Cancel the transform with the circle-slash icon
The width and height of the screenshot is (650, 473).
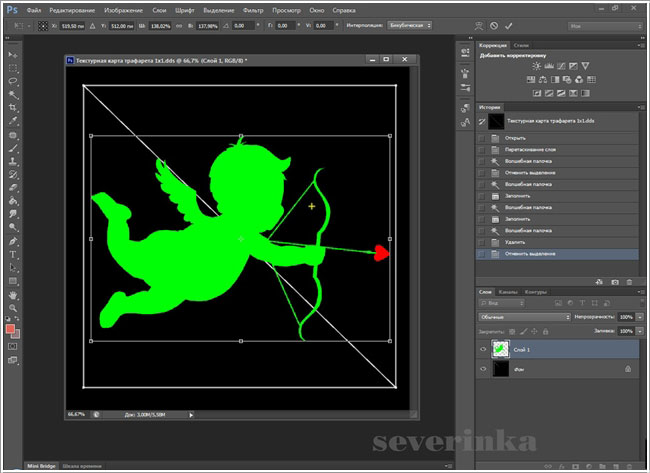pos(495,24)
